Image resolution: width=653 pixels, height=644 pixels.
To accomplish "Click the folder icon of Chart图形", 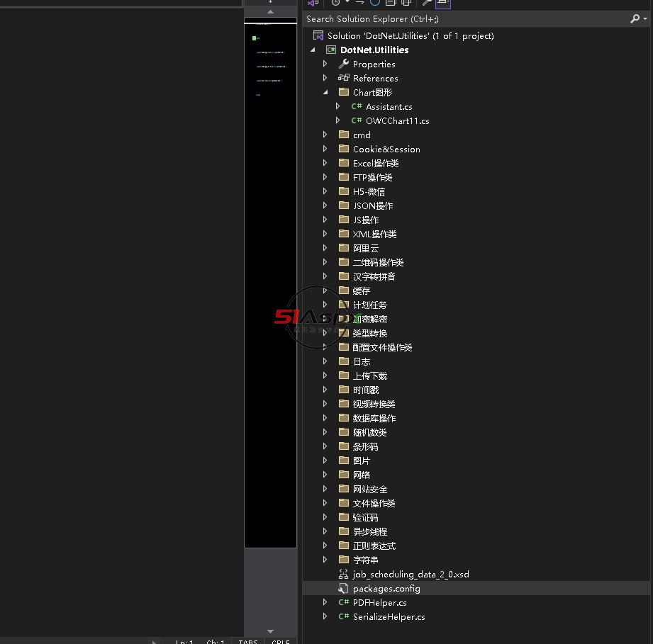I will click(344, 92).
